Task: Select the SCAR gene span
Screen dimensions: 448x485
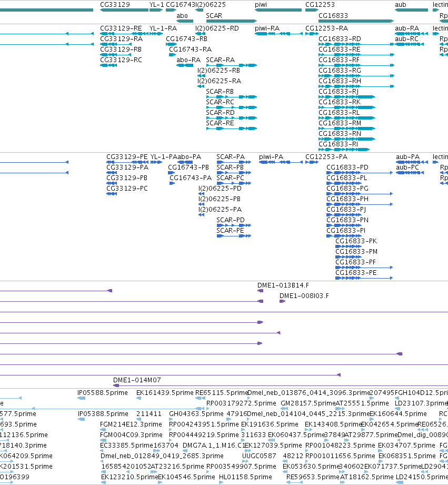Action: click(x=232, y=21)
